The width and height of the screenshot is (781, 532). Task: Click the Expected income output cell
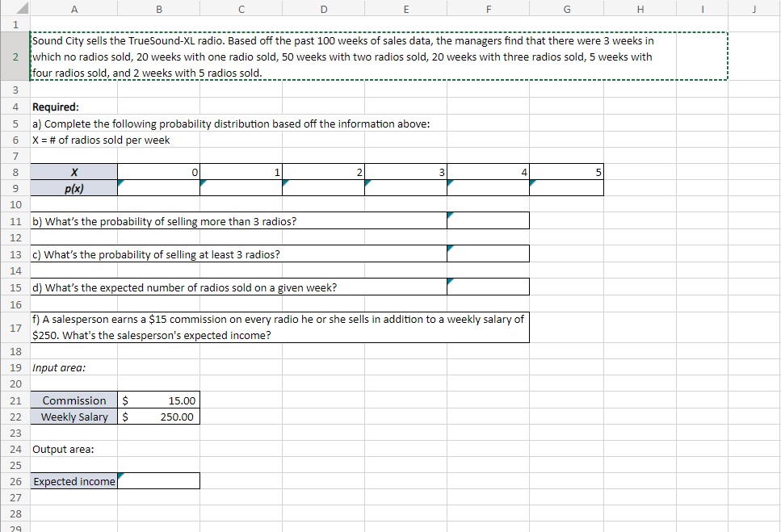click(x=158, y=481)
